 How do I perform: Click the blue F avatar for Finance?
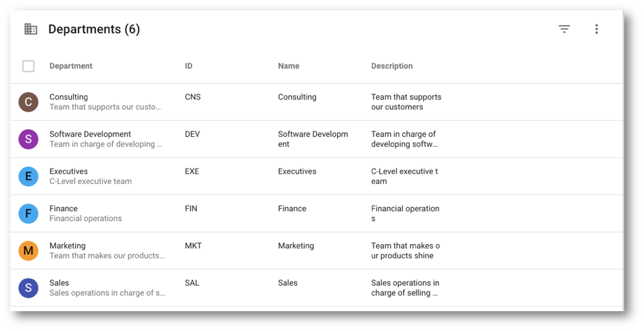(28, 213)
